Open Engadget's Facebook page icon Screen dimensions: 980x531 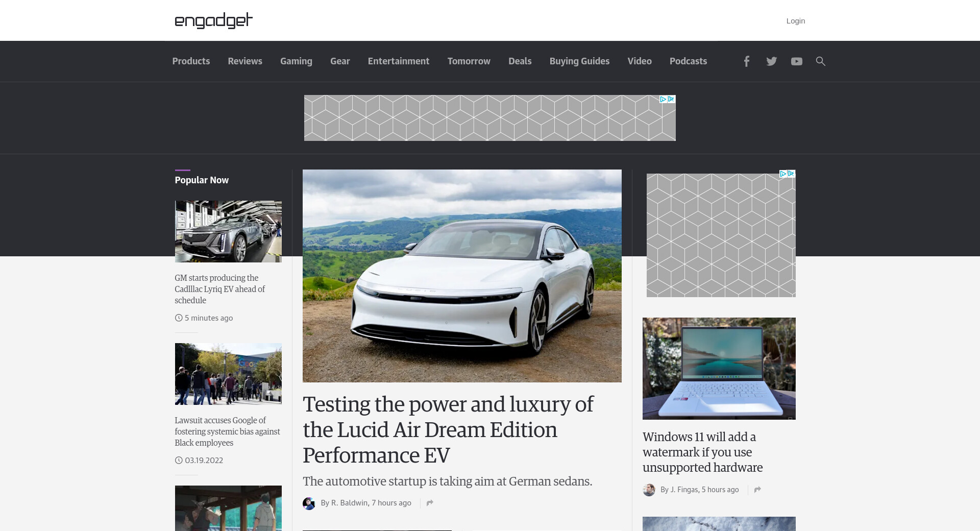pyautogui.click(x=746, y=61)
